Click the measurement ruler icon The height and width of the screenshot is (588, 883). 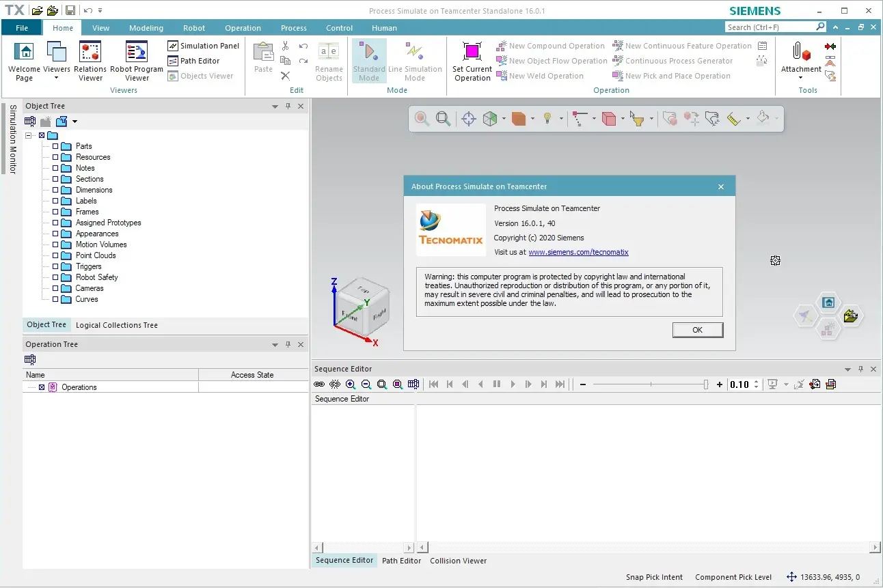(x=734, y=119)
